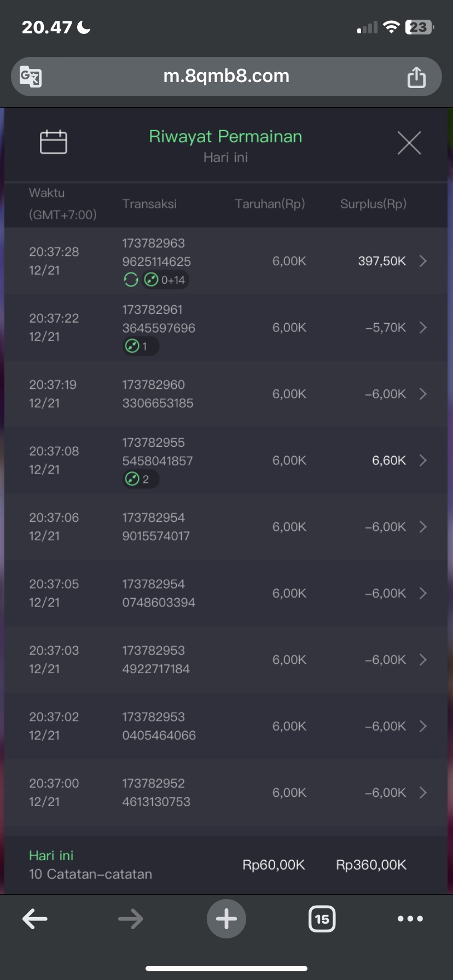The width and height of the screenshot is (453, 980).
Task: Tap the free spin 0+14 badge
Action: [x=166, y=280]
